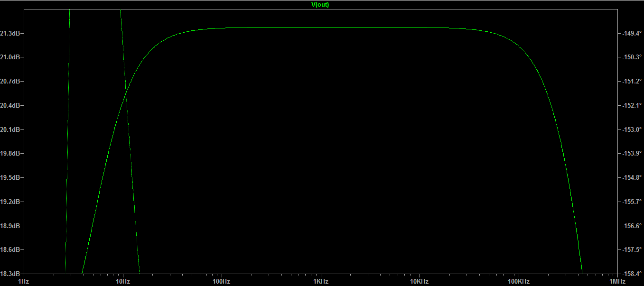Click the -157.5° phase axis label
This screenshot has width=644, height=286.
(632, 250)
